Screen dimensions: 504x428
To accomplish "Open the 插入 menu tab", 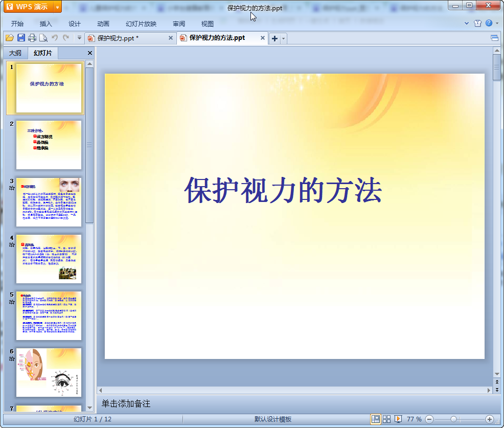I will click(45, 24).
